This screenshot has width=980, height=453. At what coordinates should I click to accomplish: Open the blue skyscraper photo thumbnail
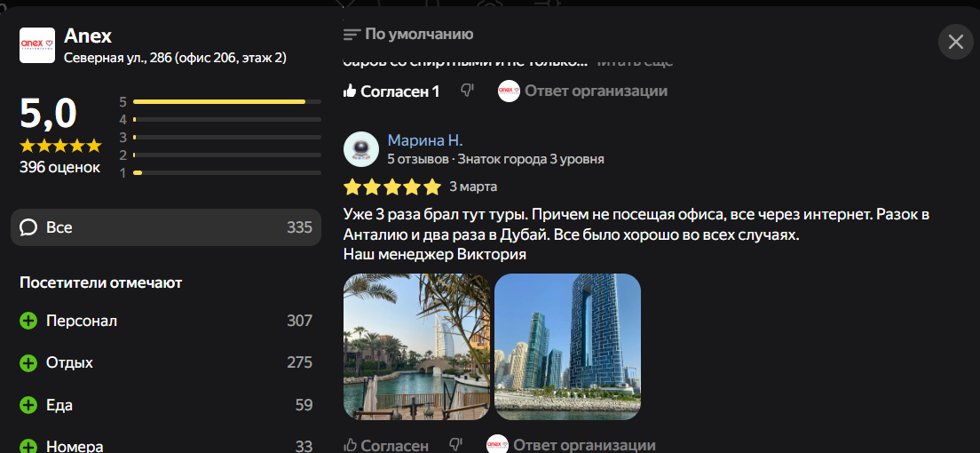(x=567, y=346)
